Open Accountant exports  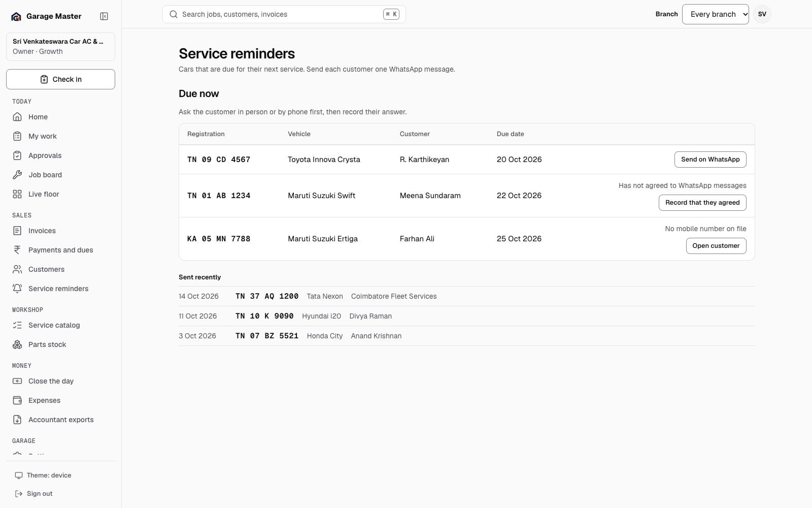[60, 420]
